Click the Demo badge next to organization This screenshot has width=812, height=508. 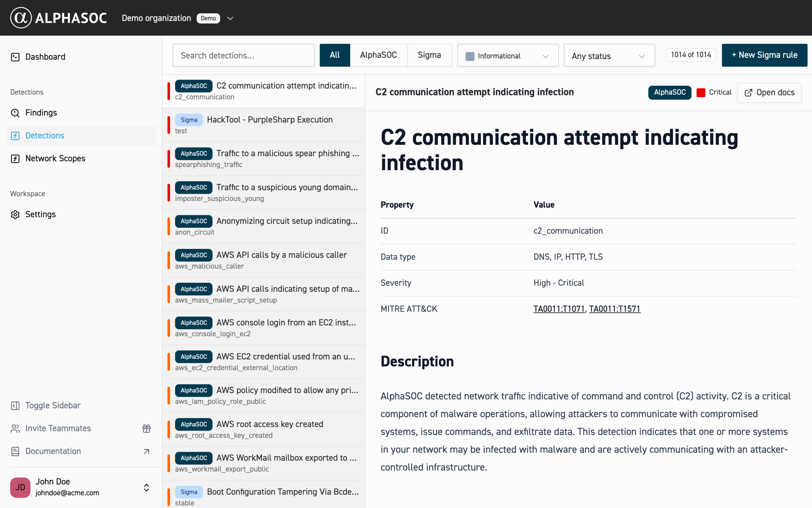[x=208, y=18]
